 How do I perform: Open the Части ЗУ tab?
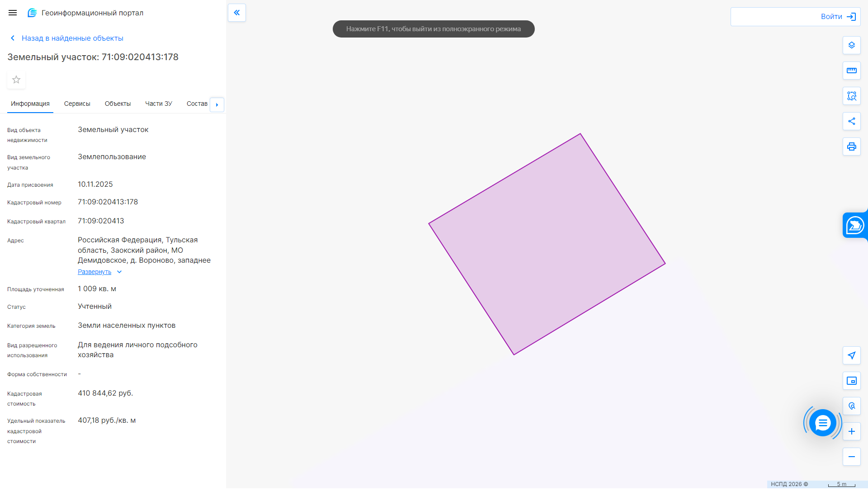click(x=158, y=104)
